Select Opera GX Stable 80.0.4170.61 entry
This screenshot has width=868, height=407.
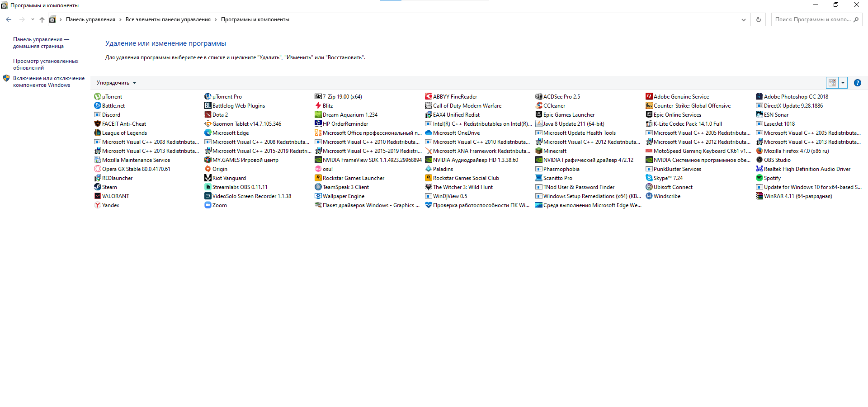coord(132,169)
